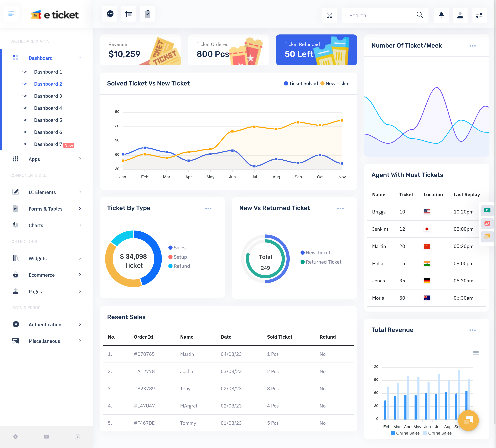
Task: Expand Pages submenu arrow
Action: [x=80, y=291]
